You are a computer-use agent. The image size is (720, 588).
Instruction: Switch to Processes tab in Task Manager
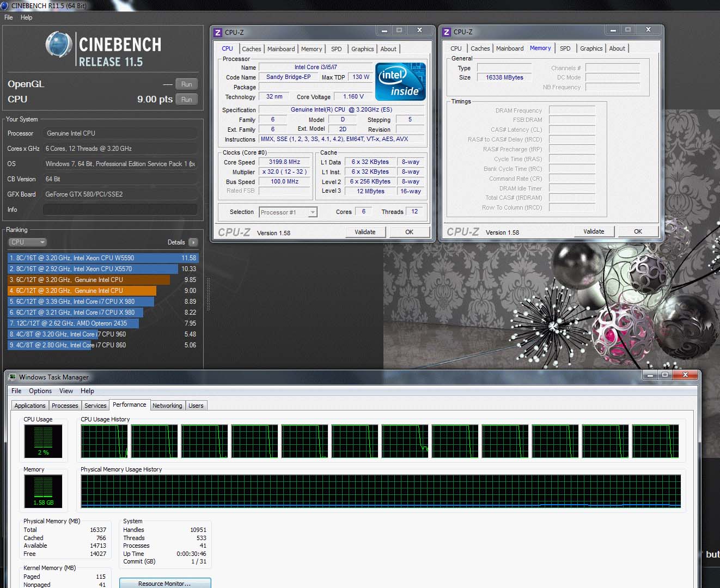point(65,406)
